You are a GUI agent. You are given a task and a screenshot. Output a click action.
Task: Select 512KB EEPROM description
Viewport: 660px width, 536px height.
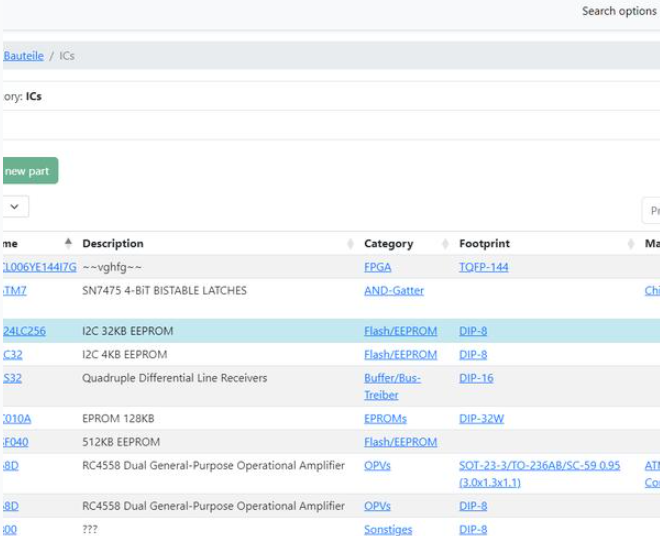pos(121,442)
